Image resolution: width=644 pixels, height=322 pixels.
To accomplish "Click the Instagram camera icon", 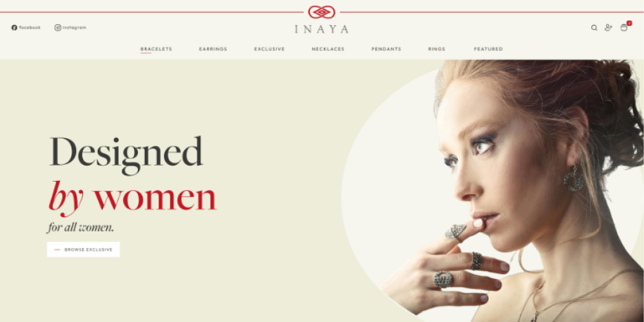I will pyautogui.click(x=58, y=28).
